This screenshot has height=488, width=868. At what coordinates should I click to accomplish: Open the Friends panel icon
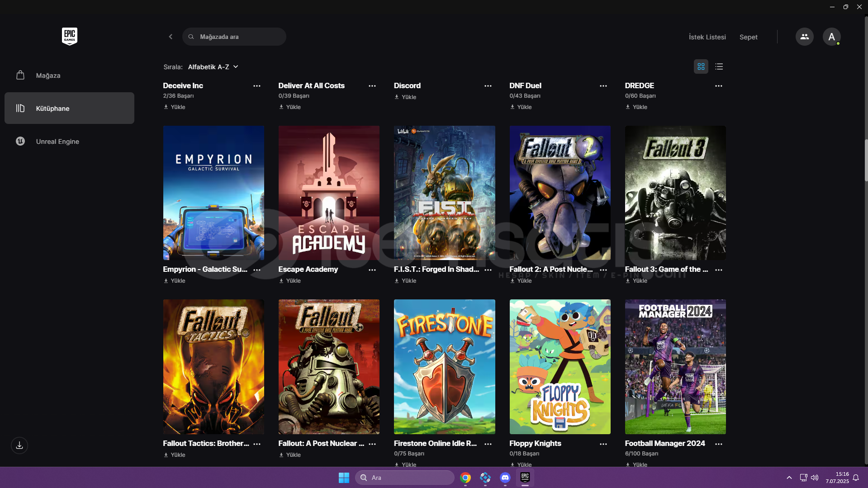pyautogui.click(x=804, y=37)
